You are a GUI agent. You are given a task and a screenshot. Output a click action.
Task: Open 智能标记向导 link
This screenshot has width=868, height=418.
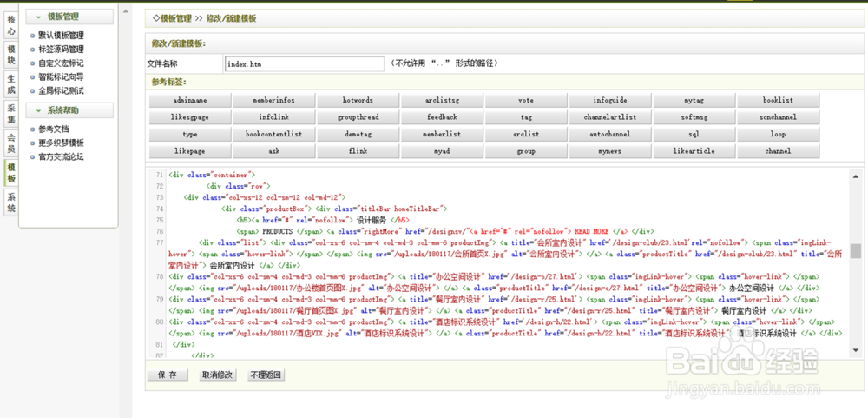61,77
